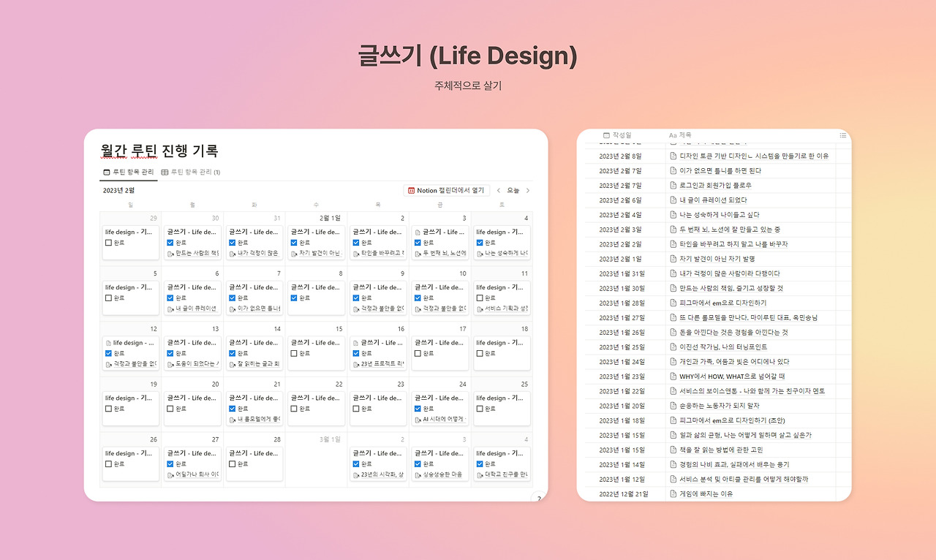Click the relation icon beside '서비스 기획과' on the 11th card
Screen dimensions: 936x560
(479, 309)
